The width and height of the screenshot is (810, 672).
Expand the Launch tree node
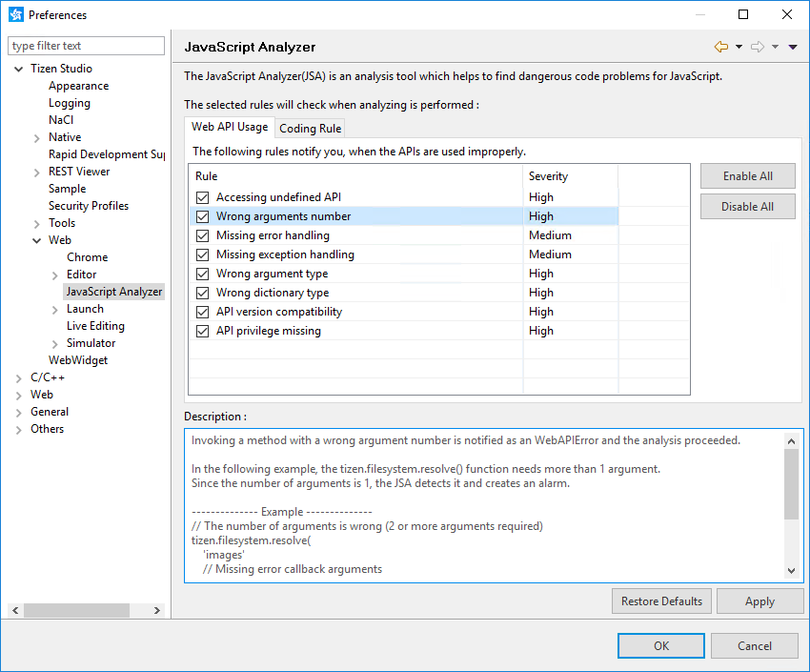[55, 309]
